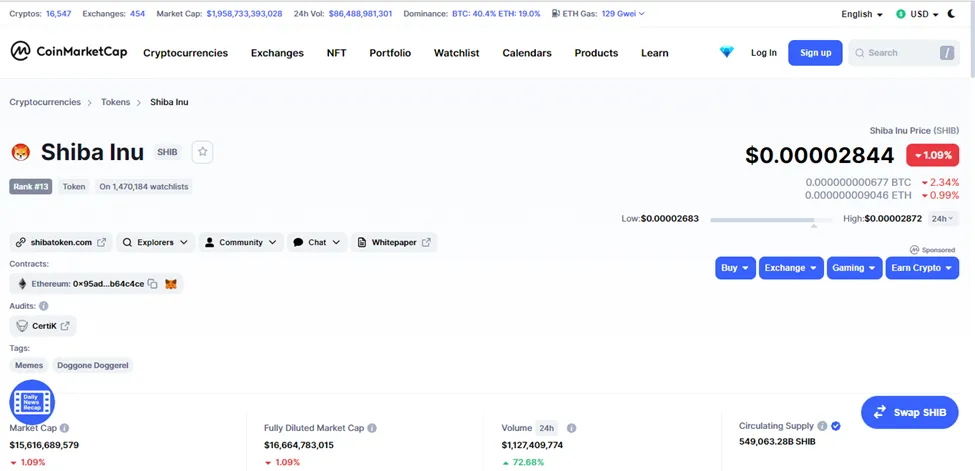
Task: Open the Calendars menu
Action: 527,53
